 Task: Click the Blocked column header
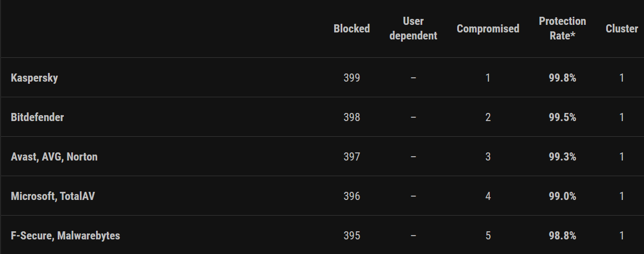point(351,29)
